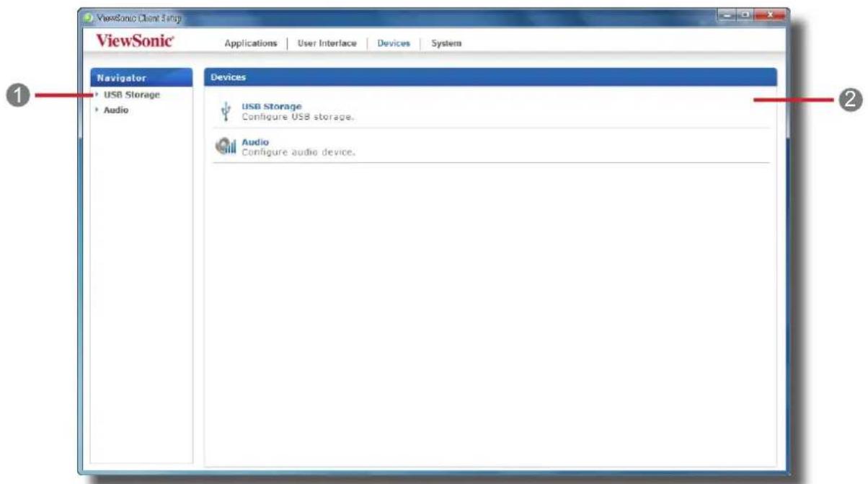The height and width of the screenshot is (484, 868).
Task: Expand the USB Storage arrow in Navigator
Action: (97, 95)
